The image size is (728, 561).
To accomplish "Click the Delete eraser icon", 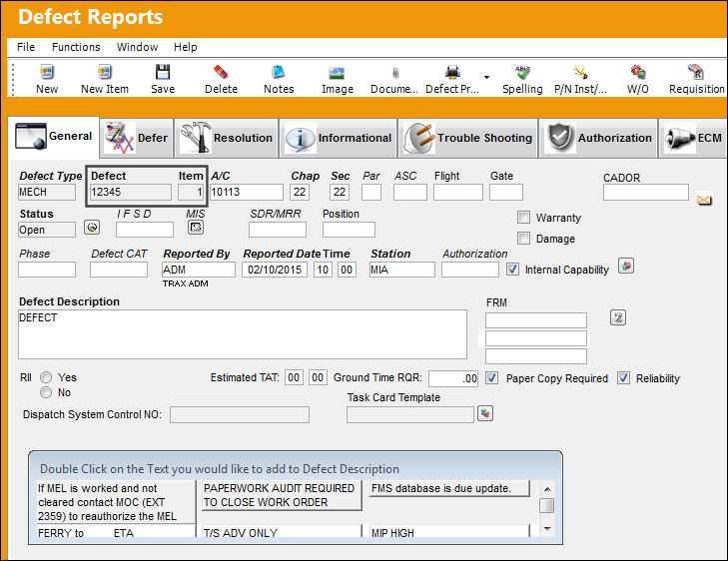I will [221, 73].
